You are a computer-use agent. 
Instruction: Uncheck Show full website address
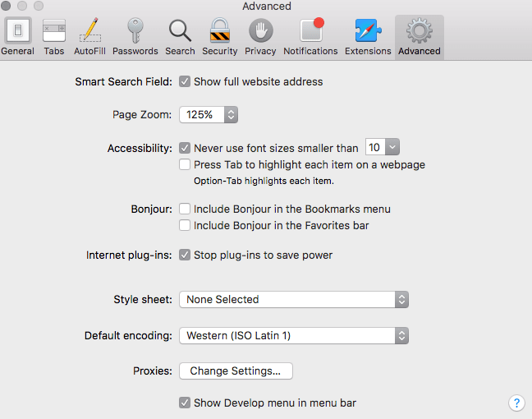(186, 81)
